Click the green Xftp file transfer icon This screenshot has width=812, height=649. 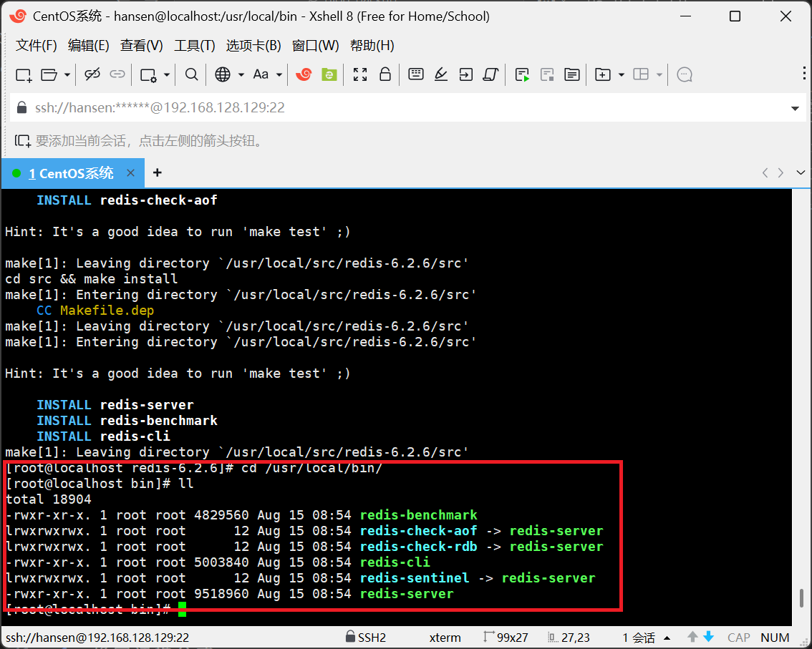tap(329, 74)
